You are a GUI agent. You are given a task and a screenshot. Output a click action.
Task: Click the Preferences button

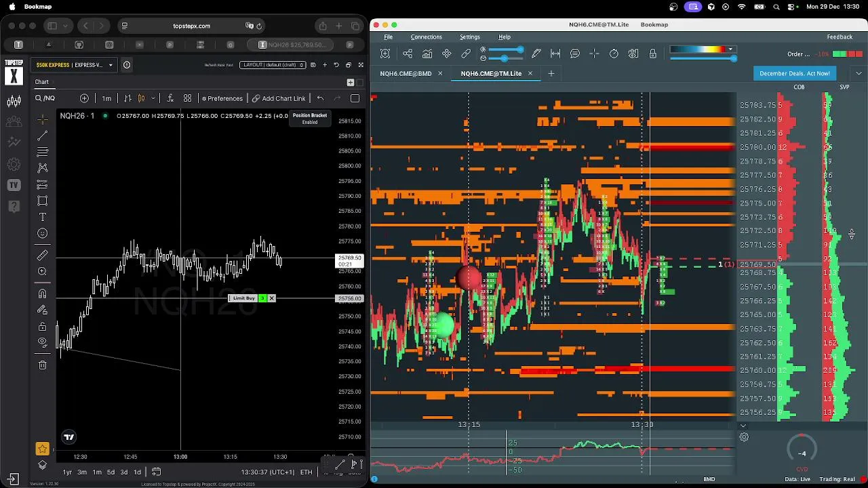coord(222,98)
